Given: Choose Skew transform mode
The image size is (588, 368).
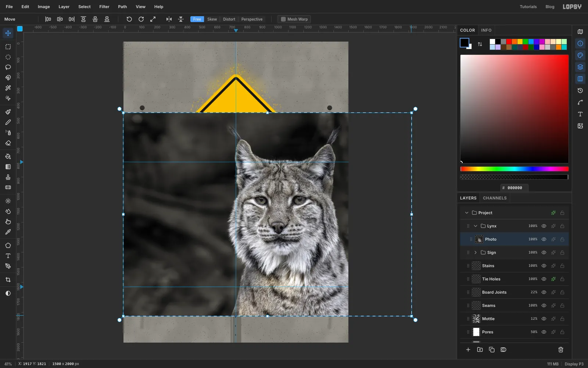Looking at the screenshot, I should [212, 19].
